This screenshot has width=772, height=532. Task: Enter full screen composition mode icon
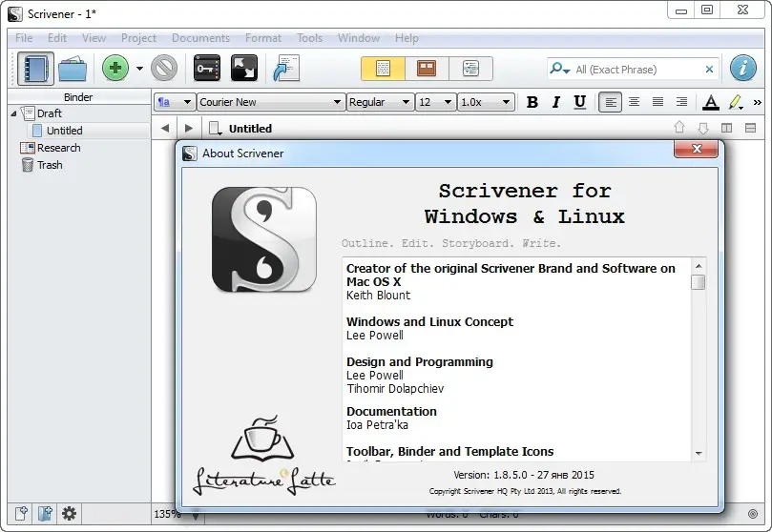tap(244, 68)
